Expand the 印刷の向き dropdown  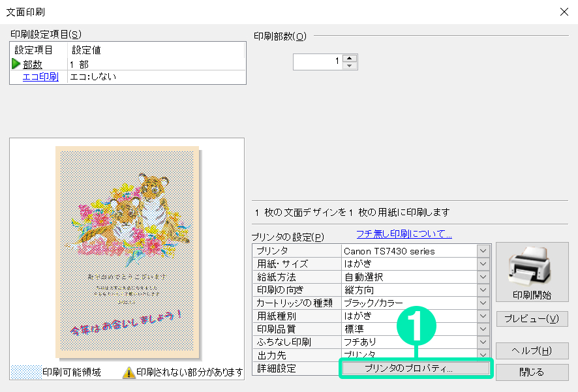point(483,290)
